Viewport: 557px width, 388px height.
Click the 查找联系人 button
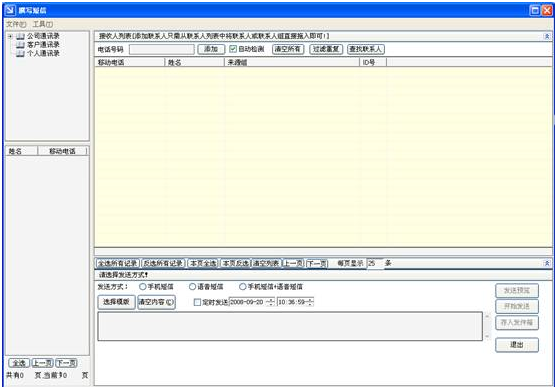click(366, 49)
